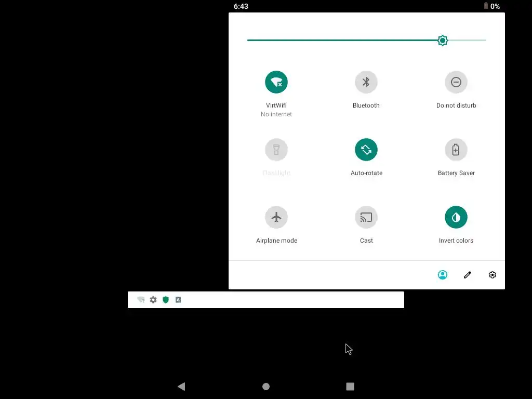Enable Battery Saver tile
The image size is (532, 399).
(x=456, y=150)
